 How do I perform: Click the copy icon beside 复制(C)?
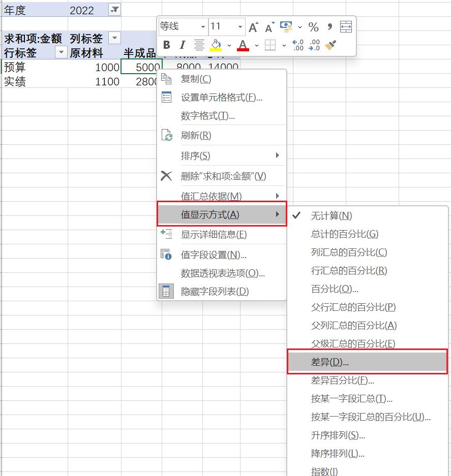pos(166,79)
